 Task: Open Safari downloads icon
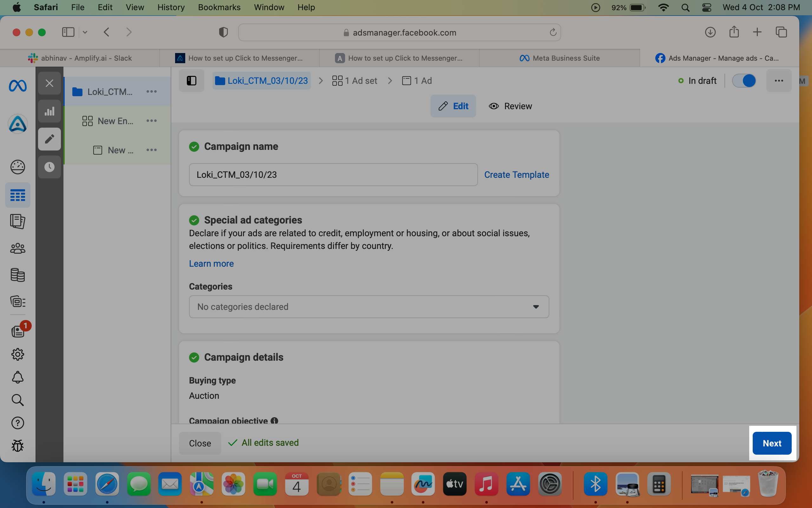pos(710,32)
